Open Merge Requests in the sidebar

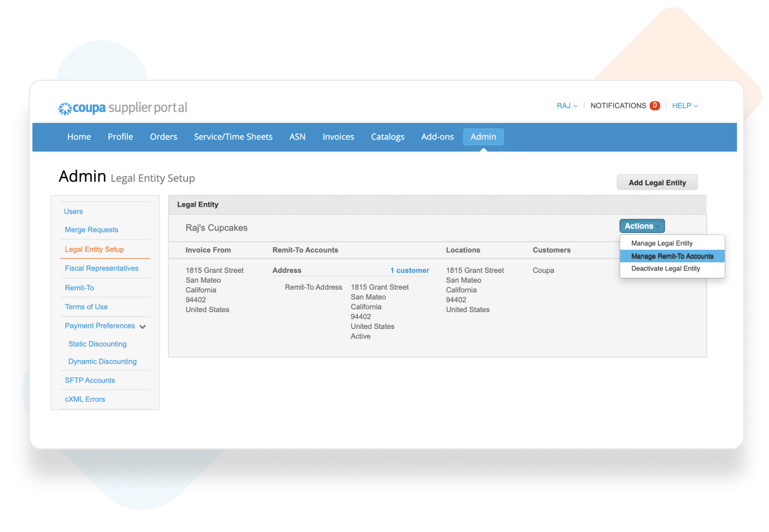pyautogui.click(x=92, y=230)
